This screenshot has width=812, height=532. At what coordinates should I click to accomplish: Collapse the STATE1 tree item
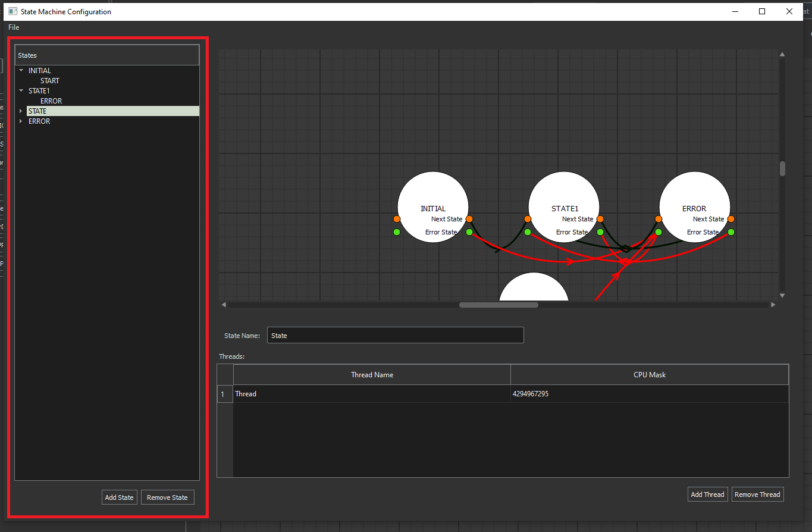coord(21,91)
